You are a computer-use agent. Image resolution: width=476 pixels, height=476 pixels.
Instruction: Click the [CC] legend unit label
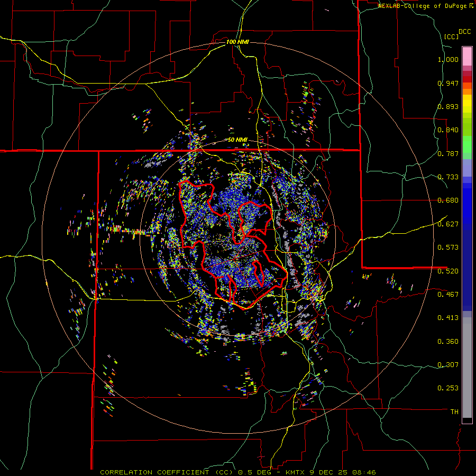452,36
